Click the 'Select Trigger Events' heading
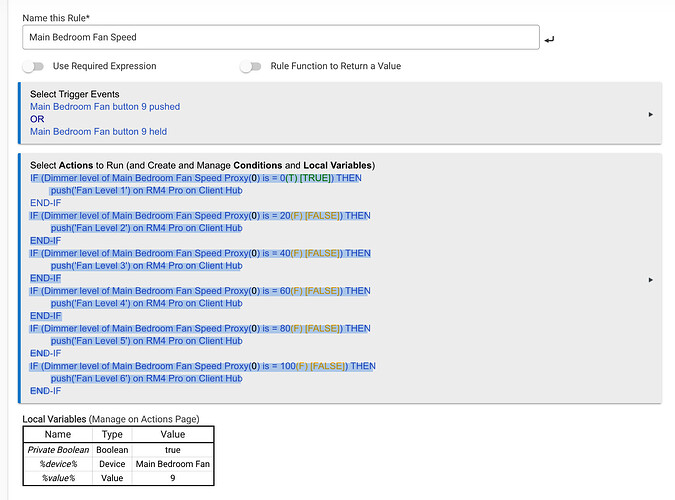This screenshot has height=500, width=675. (74, 94)
